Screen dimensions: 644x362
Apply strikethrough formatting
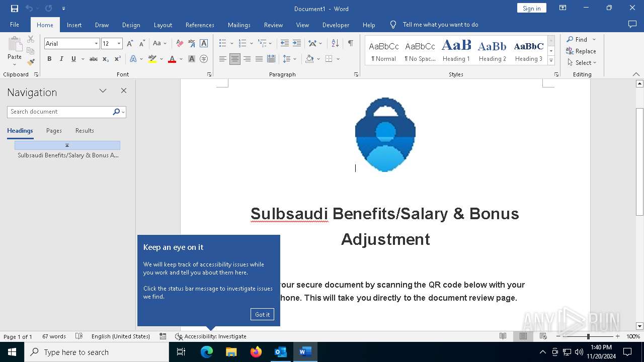pyautogui.click(x=94, y=59)
